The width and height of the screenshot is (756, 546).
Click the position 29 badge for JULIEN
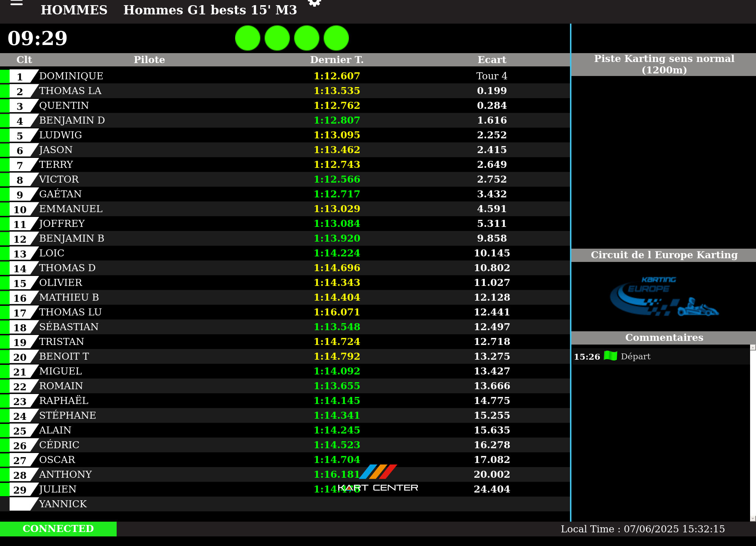pos(20,490)
